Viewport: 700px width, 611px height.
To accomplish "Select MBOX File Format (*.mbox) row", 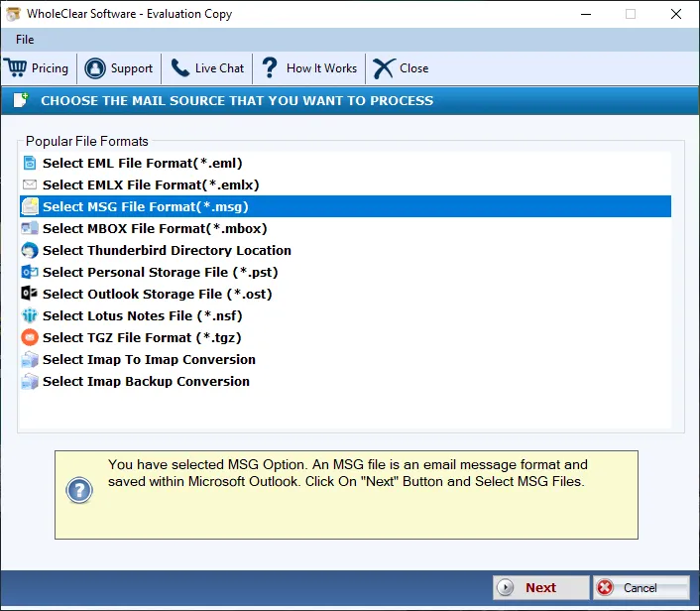I will tap(345, 228).
